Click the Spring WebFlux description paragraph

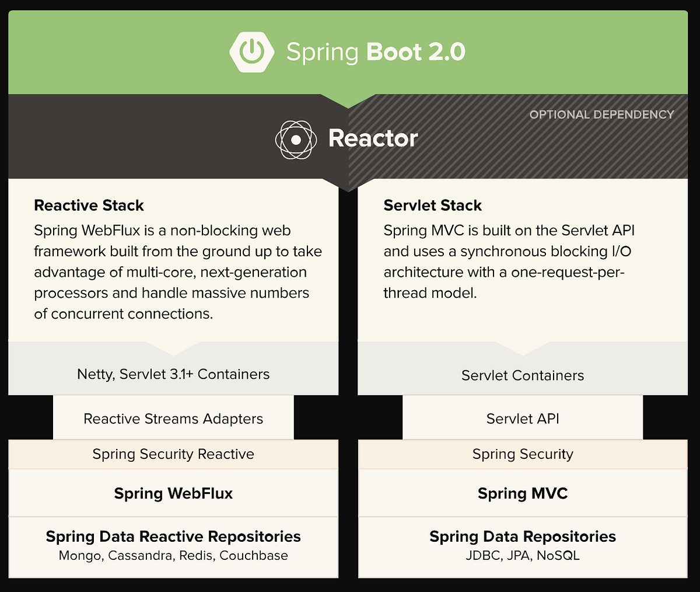[178, 272]
